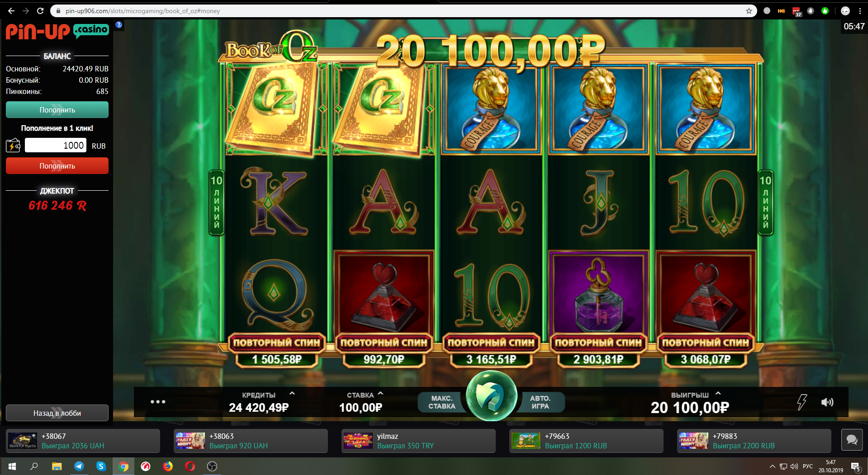Expand the КРЕДИТЫ arrow

click(292, 394)
